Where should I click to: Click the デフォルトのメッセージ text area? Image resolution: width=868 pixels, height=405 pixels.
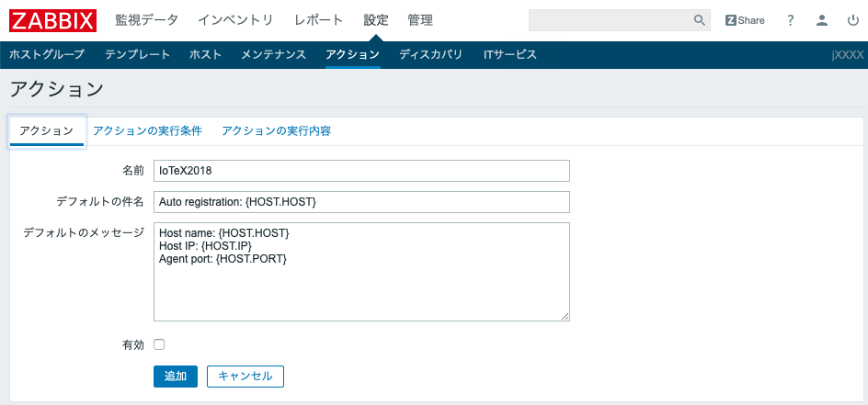(x=361, y=271)
